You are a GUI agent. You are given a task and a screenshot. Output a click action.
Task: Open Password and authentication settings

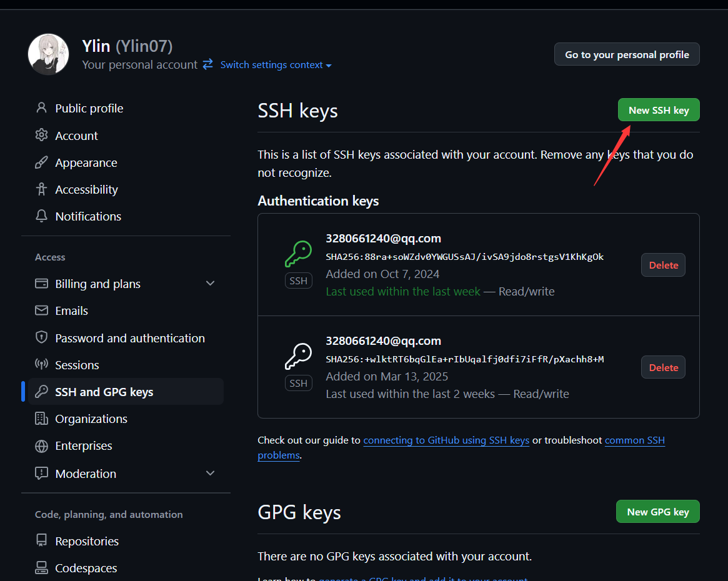[x=130, y=339]
